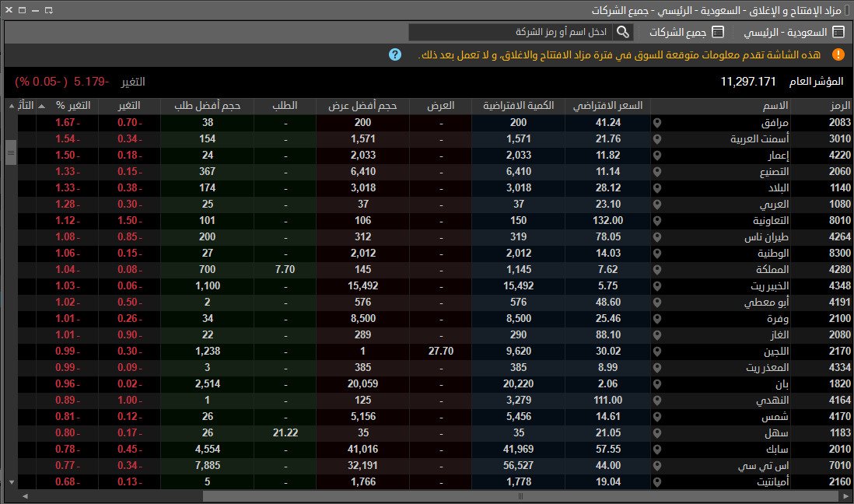Viewport: 854px width, 504px height.
Task: Sort by the الطلب column header
Action: click(285, 106)
